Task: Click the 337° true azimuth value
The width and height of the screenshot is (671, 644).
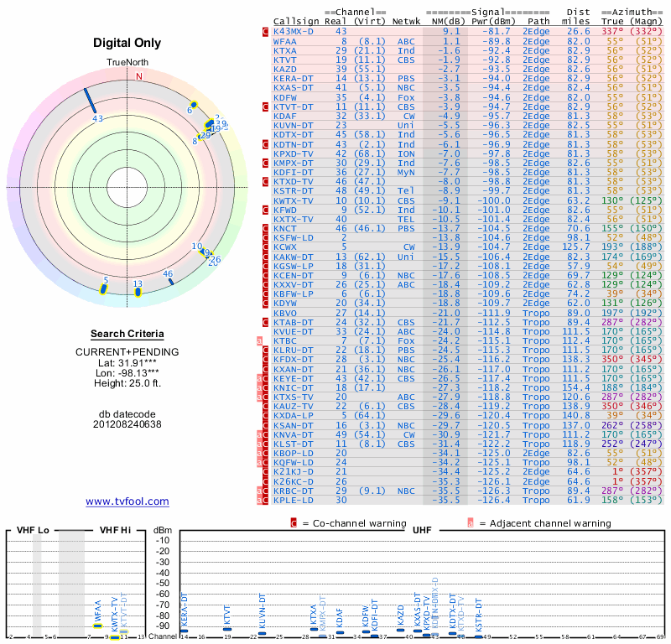Action: click(612, 31)
